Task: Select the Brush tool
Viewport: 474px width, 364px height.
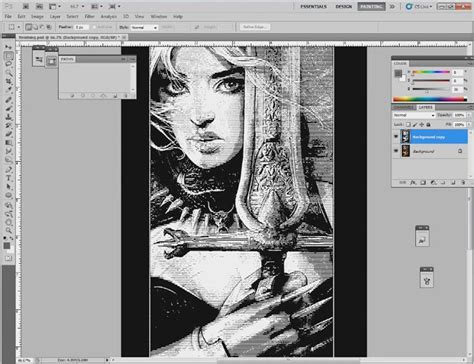Action: 8,108
